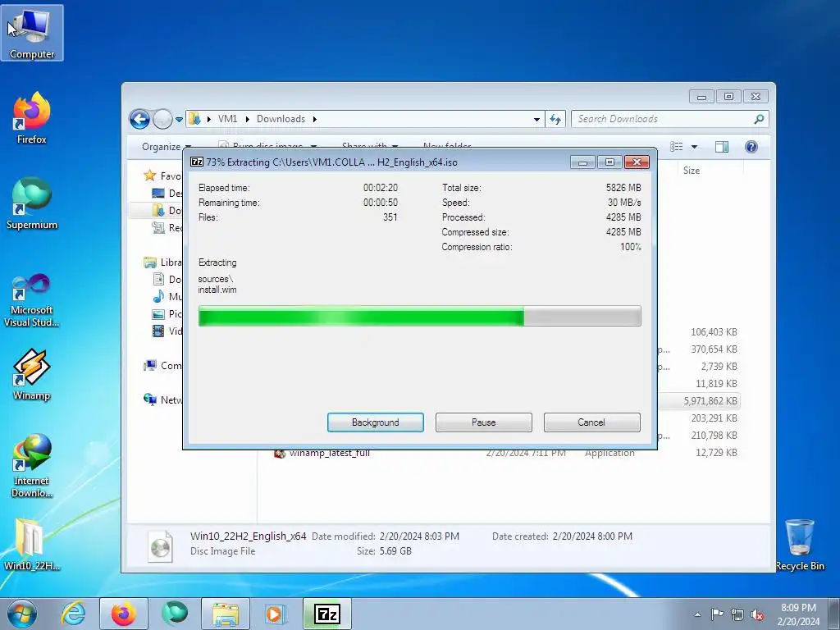Click the muted volume tray icon
The height and width of the screenshot is (630, 840).
pyautogui.click(x=757, y=614)
